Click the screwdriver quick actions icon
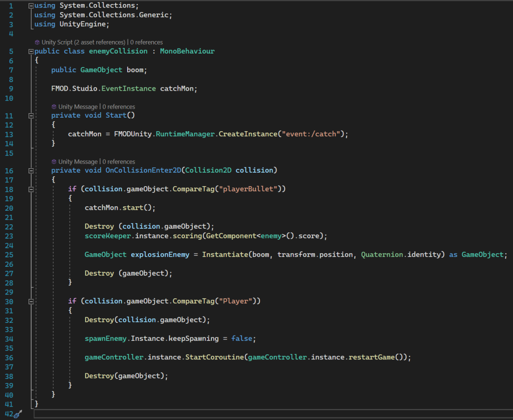The height and width of the screenshot is (420, 513). pyautogui.click(x=18, y=414)
